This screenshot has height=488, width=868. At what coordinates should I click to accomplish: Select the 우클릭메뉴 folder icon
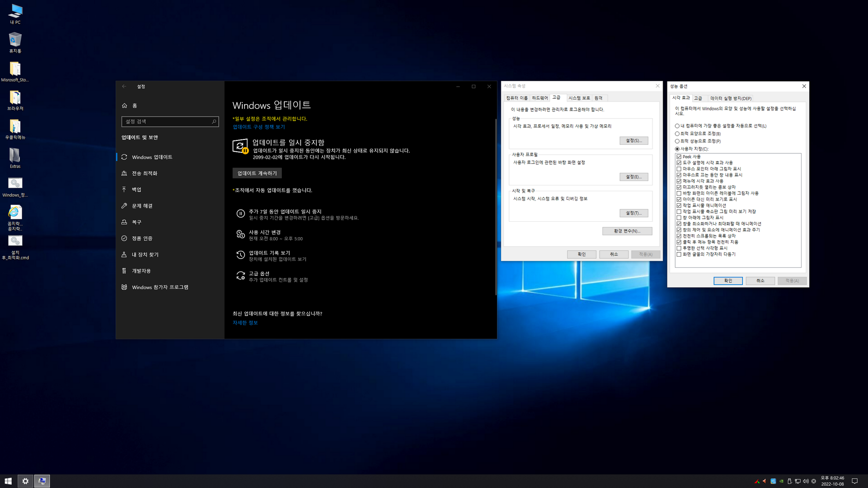(x=15, y=129)
